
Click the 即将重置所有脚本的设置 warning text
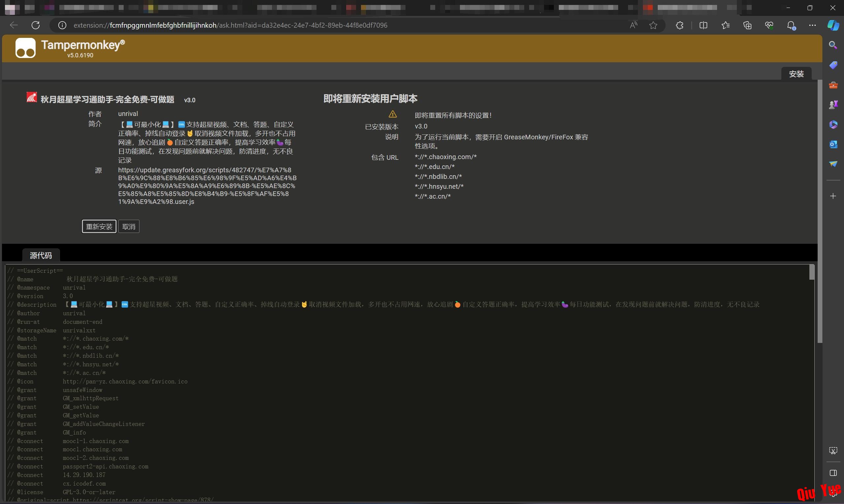(x=453, y=116)
